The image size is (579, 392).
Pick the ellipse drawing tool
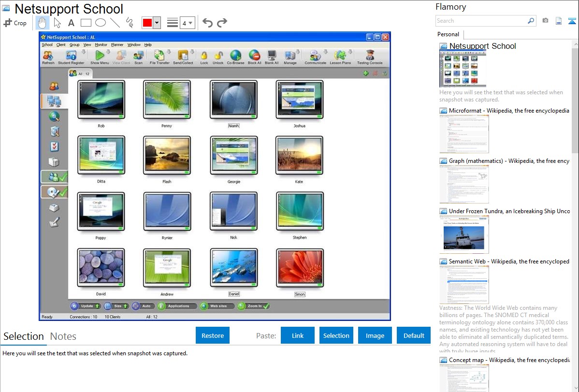pyautogui.click(x=101, y=23)
